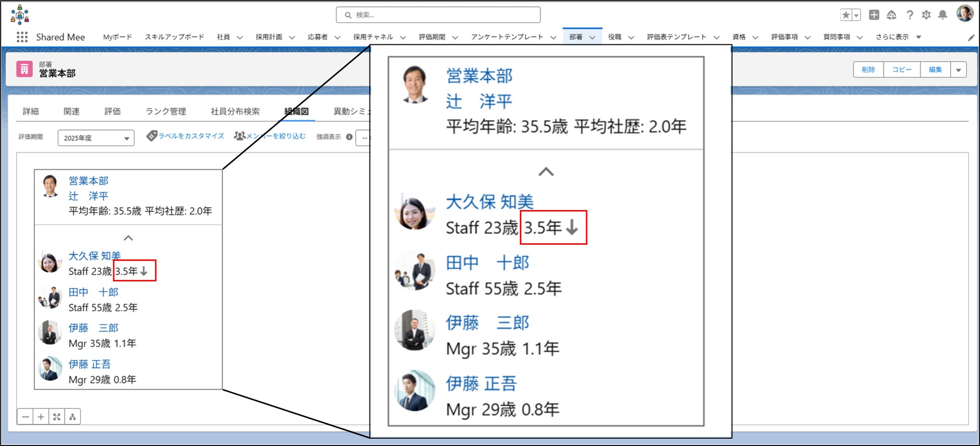Open more actions dropdown beside 編集
Viewport: 980px width, 446px height.
click(958, 70)
